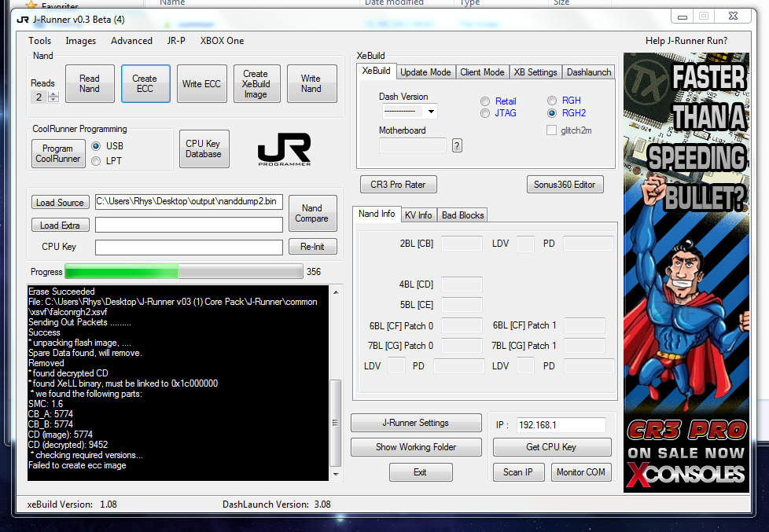Click the Program CoolRunner button

point(58,153)
